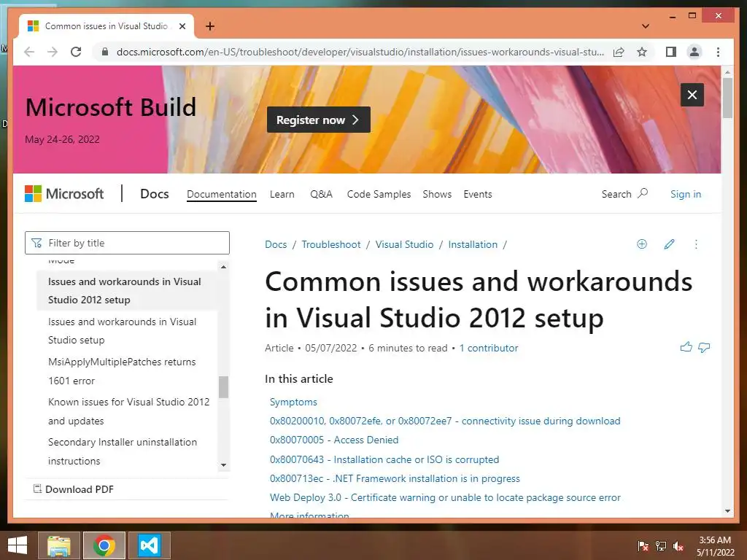Select Known issues for Visual Studio 2012 and updates
The image size is (747, 560).
[127, 411]
